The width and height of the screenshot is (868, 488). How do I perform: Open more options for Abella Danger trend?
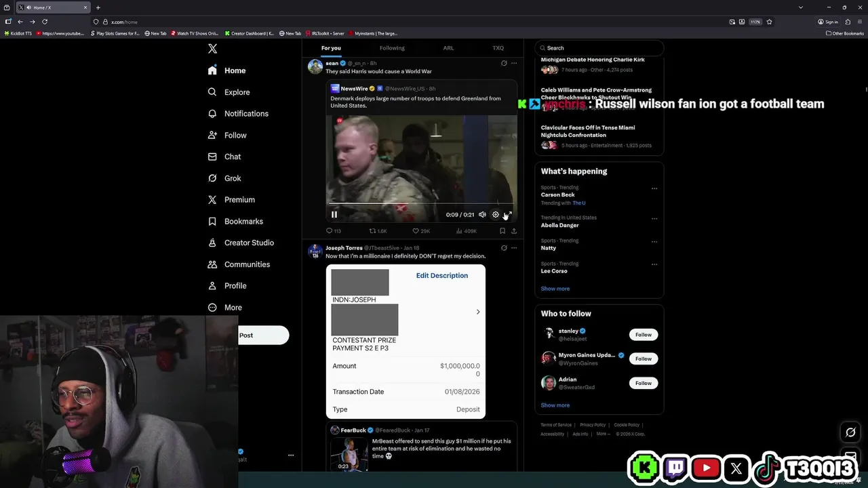tap(654, 219)
